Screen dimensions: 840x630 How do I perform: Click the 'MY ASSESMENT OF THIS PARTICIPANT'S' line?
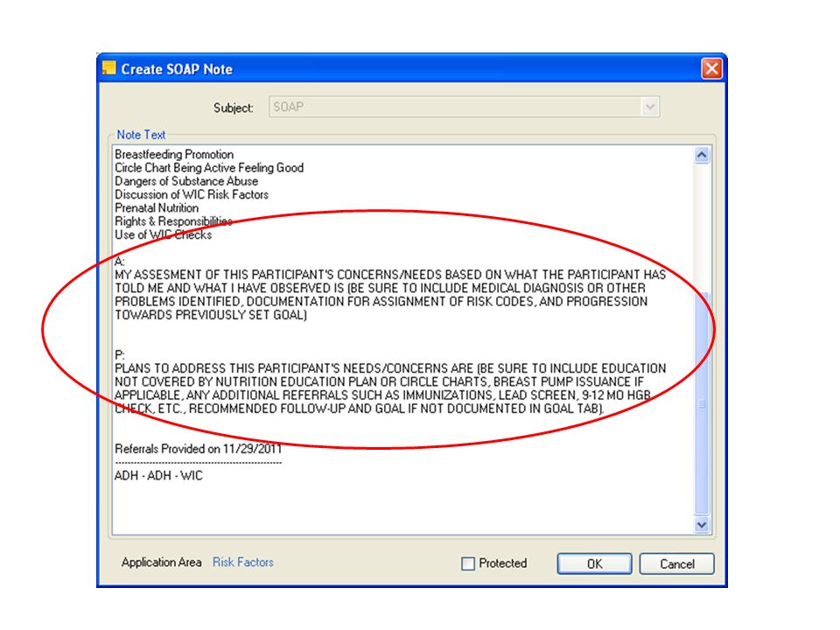pos(390,275)
